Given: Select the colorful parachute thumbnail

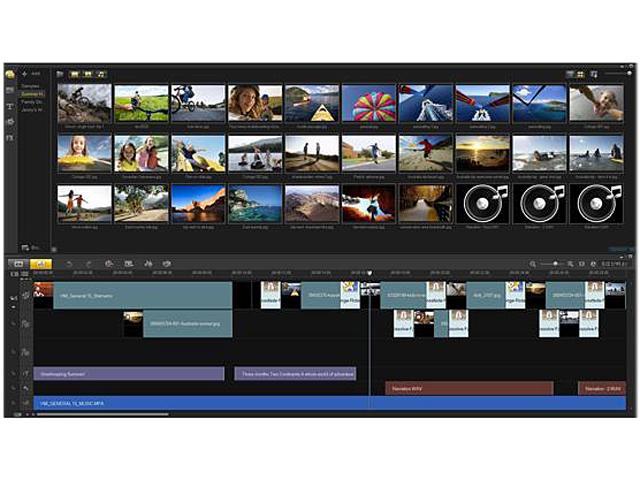Looking at the screenshot, I should pyautogui.click(x=368, y=103).
